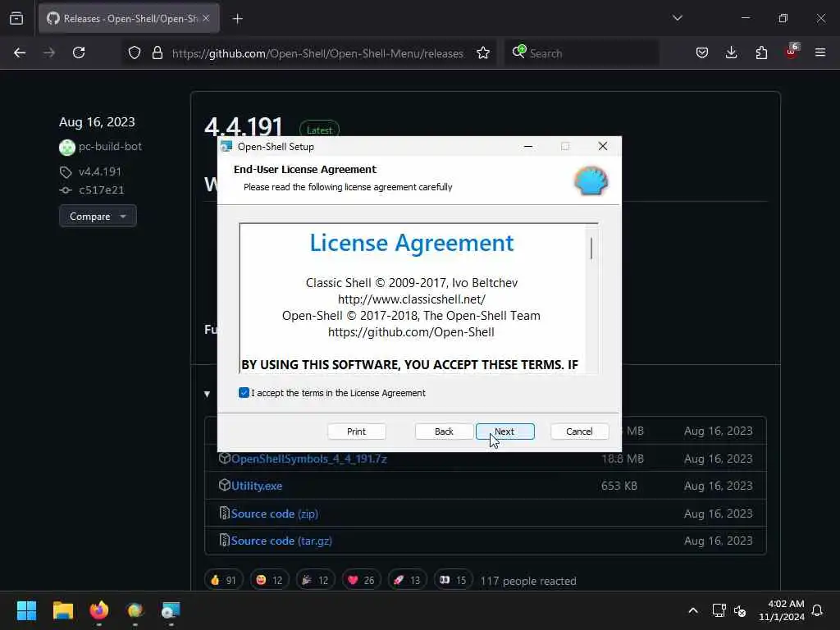The height and width of the screenshot is (630, 840).
Task: Open the Pocket save icon
Action: click(x=702, y=52)
